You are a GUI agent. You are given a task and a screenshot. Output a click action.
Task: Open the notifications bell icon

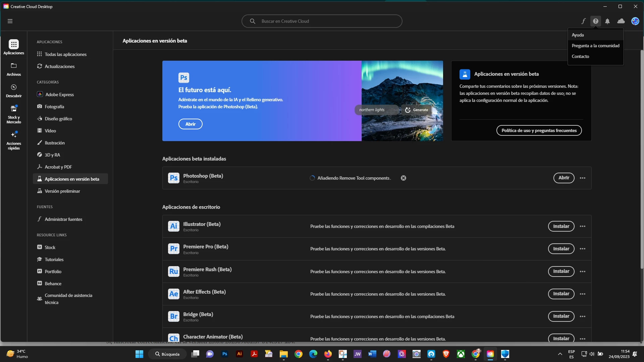point(607,21)
